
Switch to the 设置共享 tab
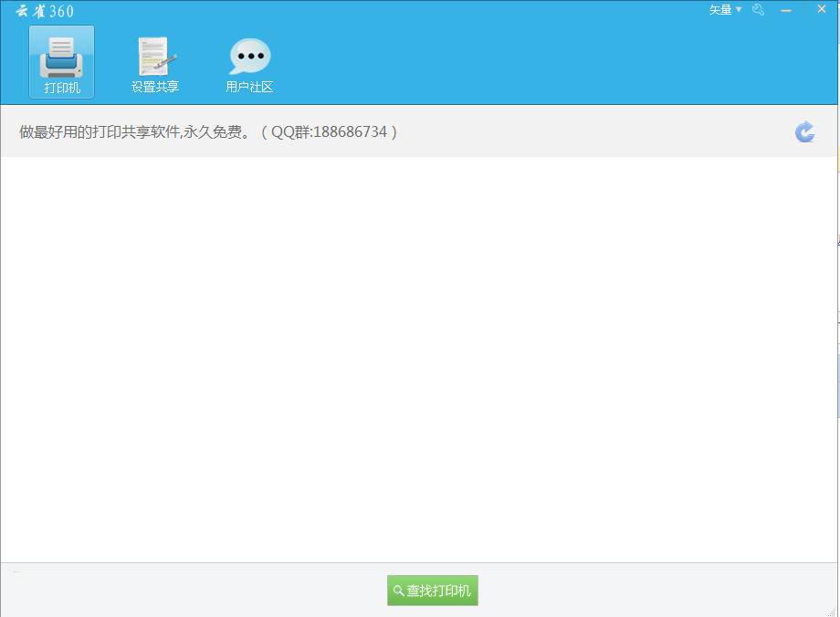(x=154, y=64)
